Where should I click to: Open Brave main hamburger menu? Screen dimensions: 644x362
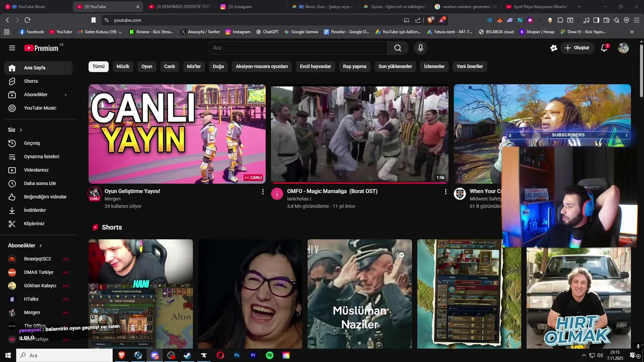pos(636,20)
